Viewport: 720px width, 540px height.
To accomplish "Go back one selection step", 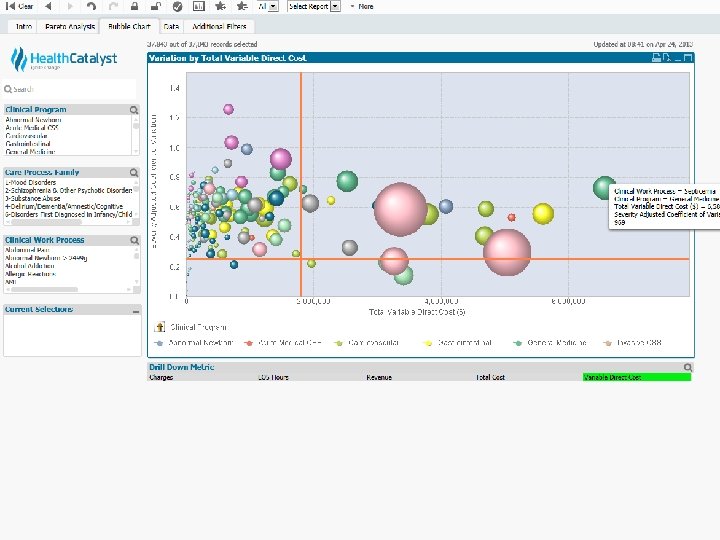I will click(48, 6).
